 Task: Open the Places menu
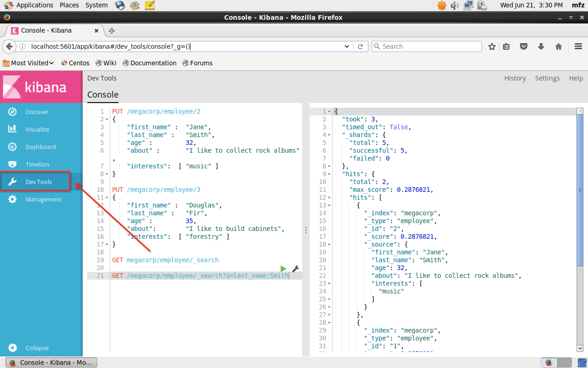point(69,5)
